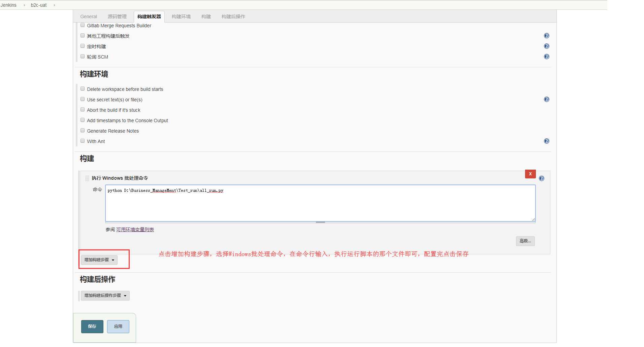Enable the With Ant checkbox
Viewport: 644px width, 347px height.
tap(83, 141)
